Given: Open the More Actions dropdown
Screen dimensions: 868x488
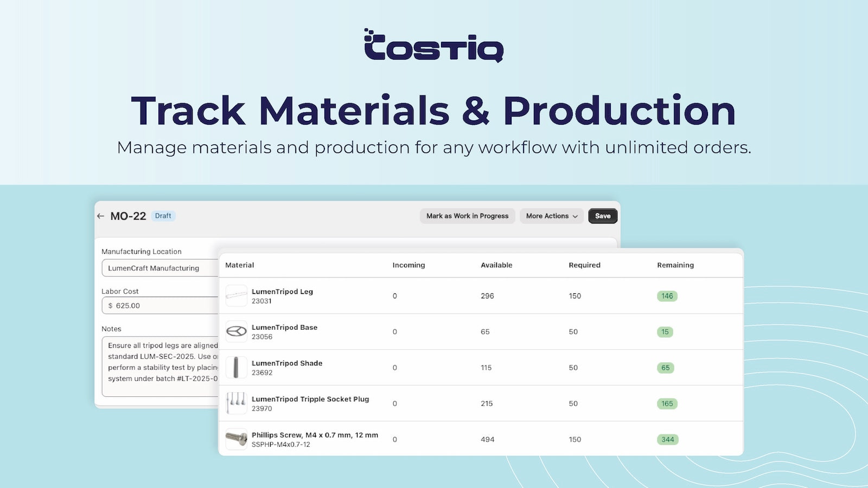Looking at the screenshot, I should (552, 216).
